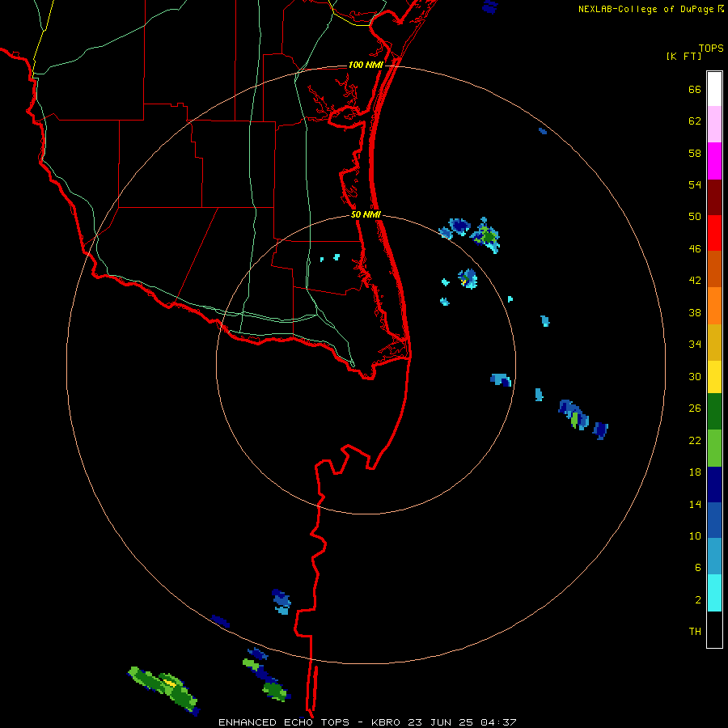The width and height of the screenshot is (728, 728).
Task: Click the legend value 30
Action: point(695,376)
